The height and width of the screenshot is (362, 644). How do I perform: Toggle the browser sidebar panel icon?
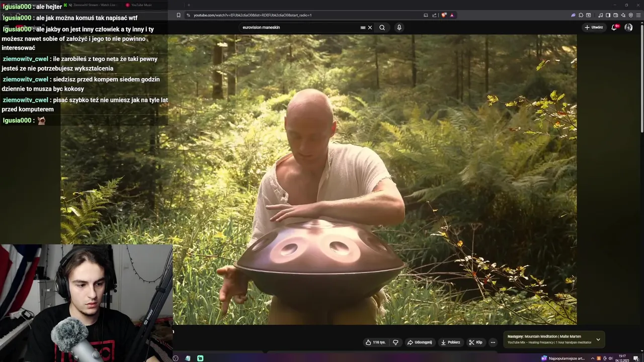pos(607,15)
